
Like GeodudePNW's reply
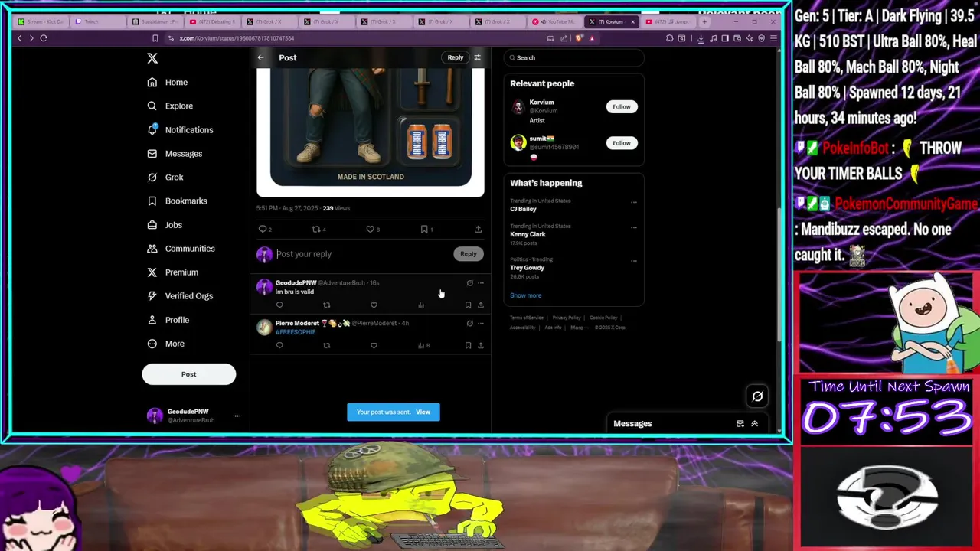point(374,305)
